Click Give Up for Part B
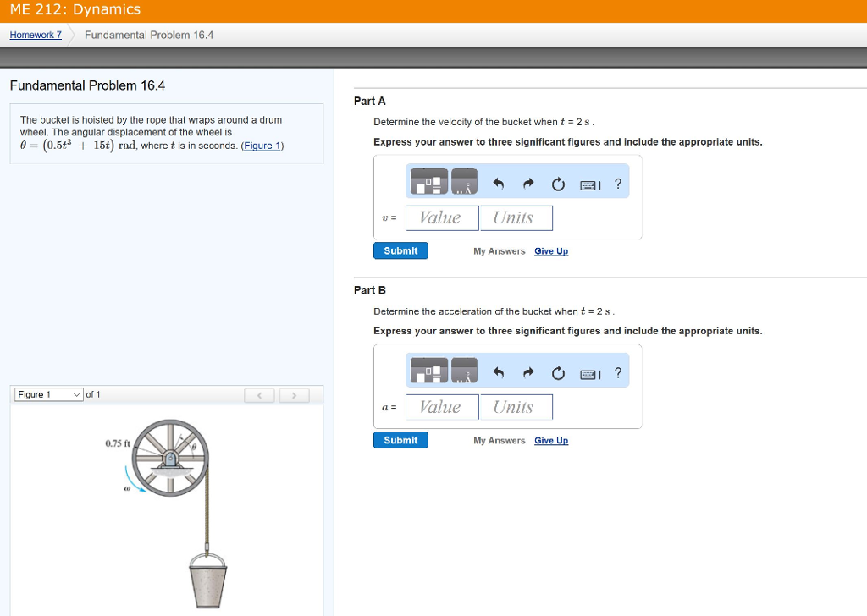The height and width of the screenshot is (616, 867). (551, 441)
